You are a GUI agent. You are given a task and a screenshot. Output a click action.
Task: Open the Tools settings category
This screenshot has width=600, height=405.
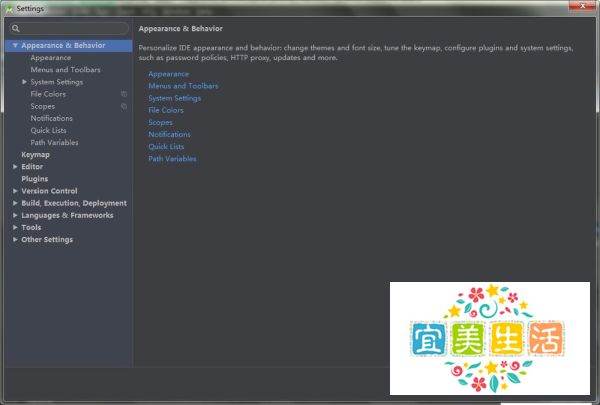tap(31, 227)
